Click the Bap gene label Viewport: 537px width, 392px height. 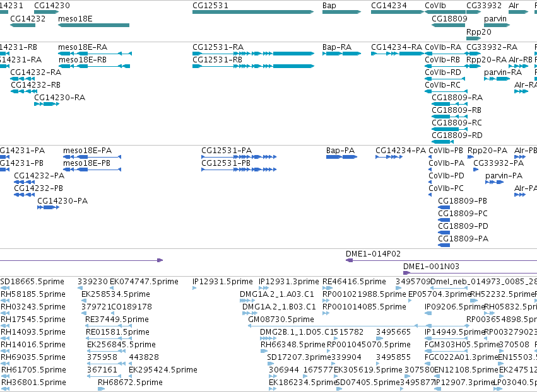click(329, 6)
